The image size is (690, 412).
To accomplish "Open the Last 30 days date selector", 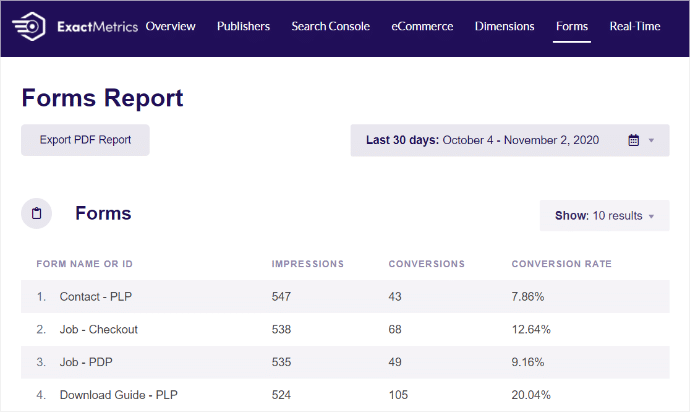I will (510, 140).
